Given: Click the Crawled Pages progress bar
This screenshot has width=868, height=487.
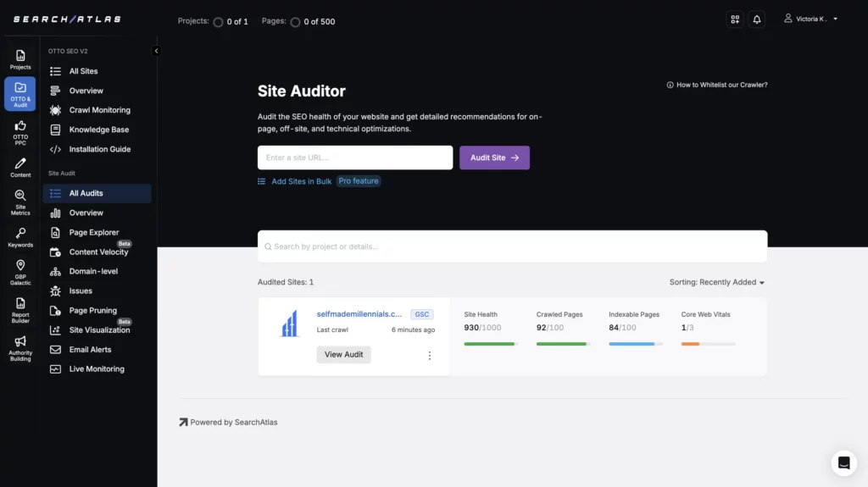Looking at the screenshot, I should click(563, 344).
